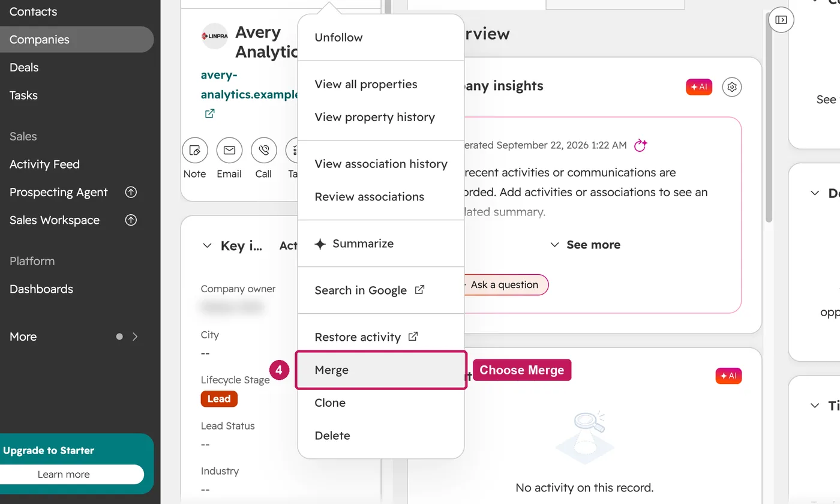
Task: Choose View property history menu item
Action: tap(381, 117)
